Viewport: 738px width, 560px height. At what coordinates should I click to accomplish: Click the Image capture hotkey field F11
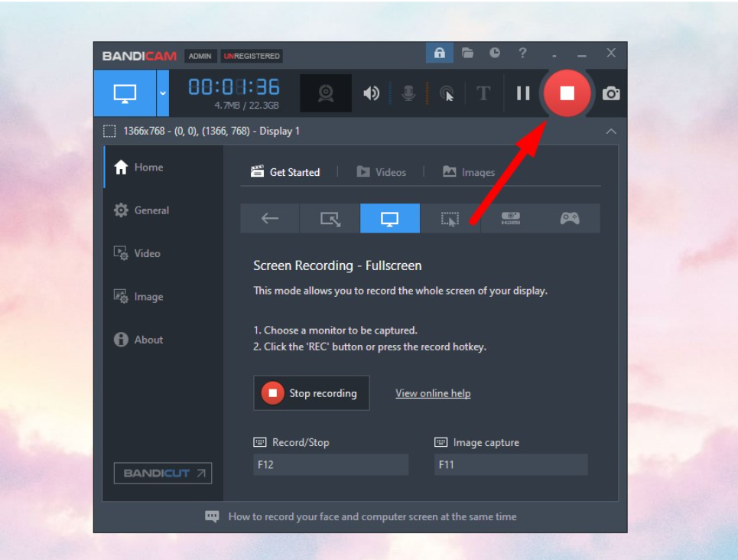[511, 465]
